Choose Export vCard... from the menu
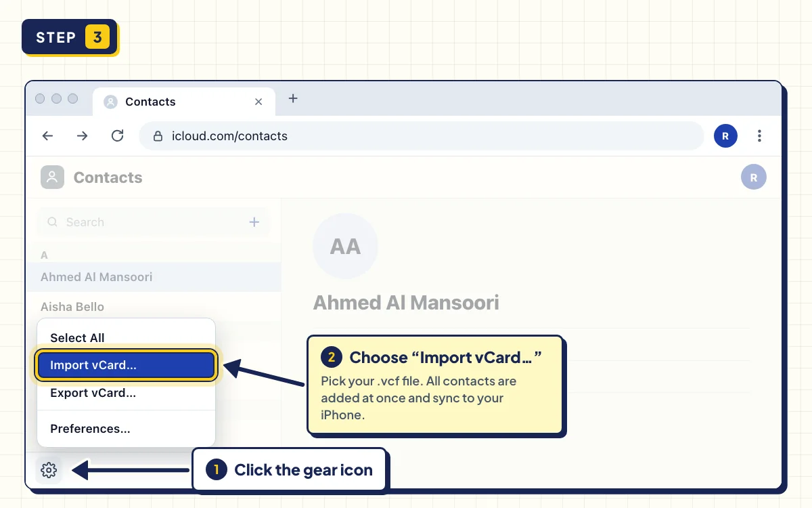Viewport: 812px width, 508px height. tap(127, 393)
